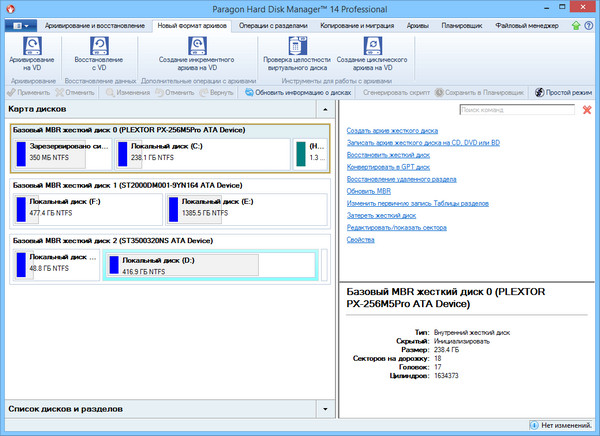The image size is (600, 436).
Task: Click the Создать архив жесткого диска link
Action: (392, 131)
